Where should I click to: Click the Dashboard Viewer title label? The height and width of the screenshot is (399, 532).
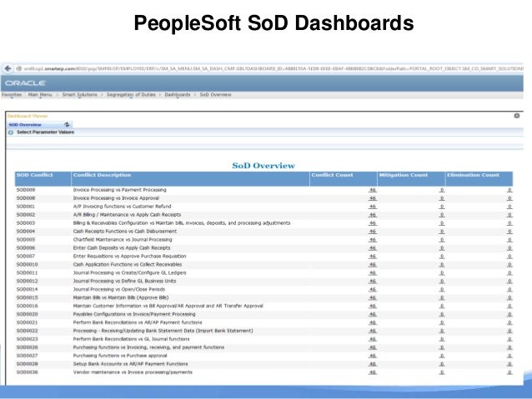click(x=28, y=116)
